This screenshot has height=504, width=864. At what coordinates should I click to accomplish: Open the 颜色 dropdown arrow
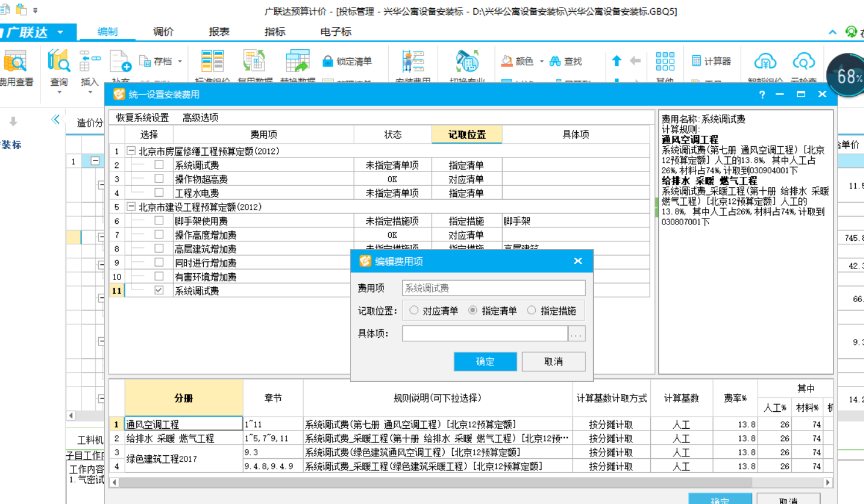click(541, 61)
